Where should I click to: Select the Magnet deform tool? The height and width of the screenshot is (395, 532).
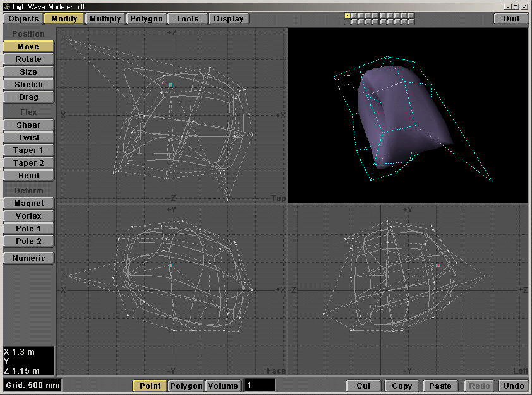tap(28, 203)
